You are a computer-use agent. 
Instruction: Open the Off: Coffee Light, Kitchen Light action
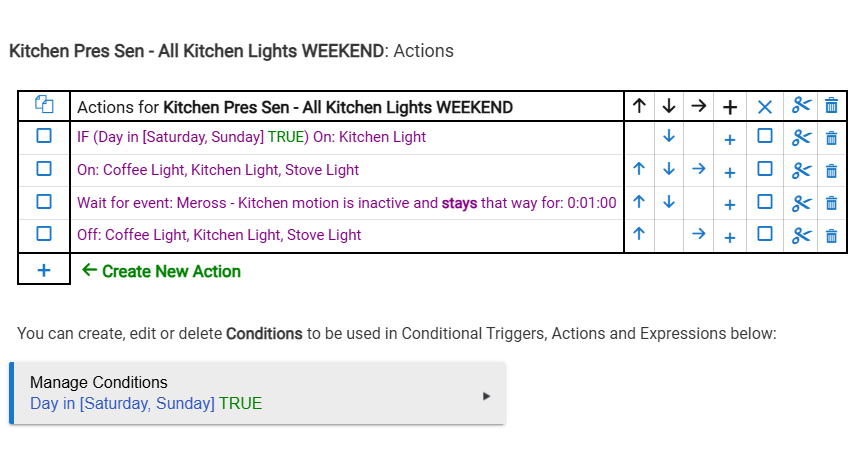coord(219,235)
